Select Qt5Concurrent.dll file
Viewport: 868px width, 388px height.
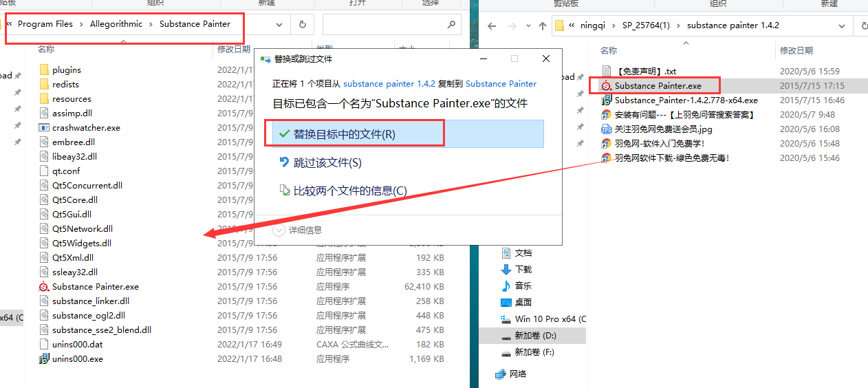coord(87,185)
